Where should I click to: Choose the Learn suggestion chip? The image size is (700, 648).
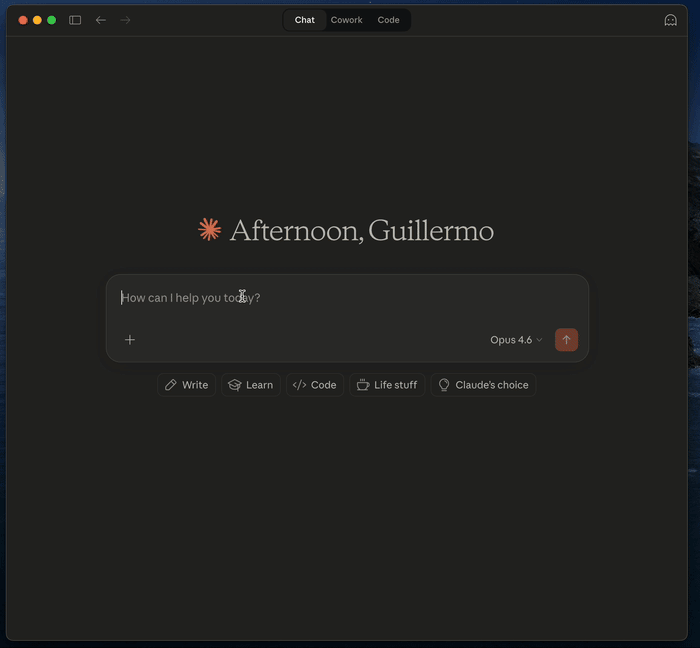(251, 385)
